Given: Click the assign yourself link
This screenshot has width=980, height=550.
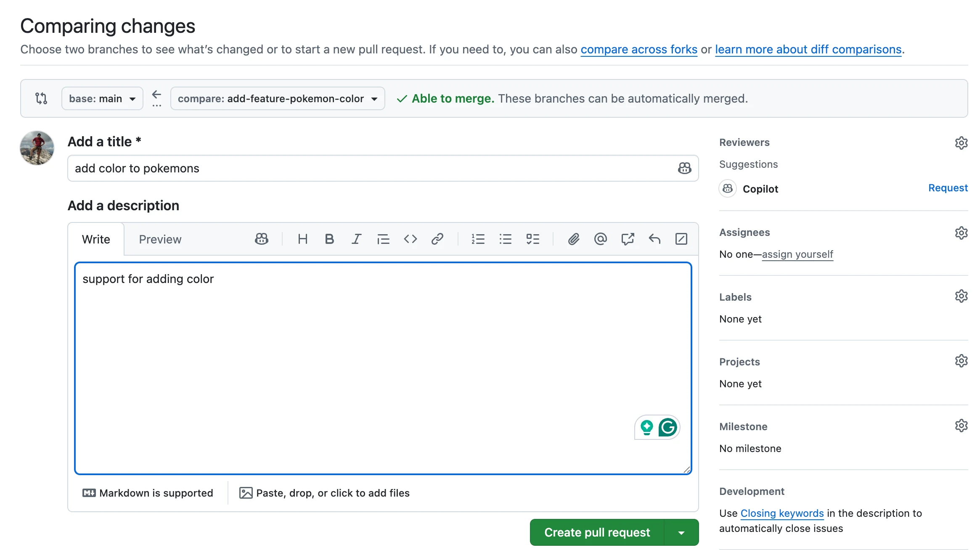Looking at the screenshot, I should click(797, 254).
